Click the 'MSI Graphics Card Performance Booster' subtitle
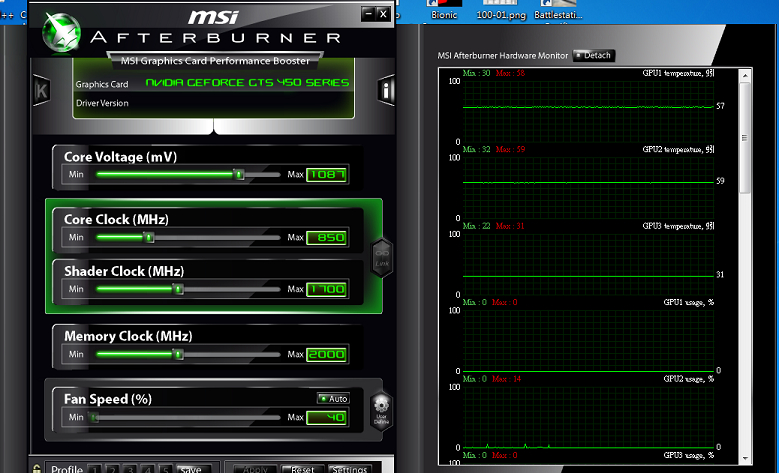779x473 pixels. pos(215,61)
